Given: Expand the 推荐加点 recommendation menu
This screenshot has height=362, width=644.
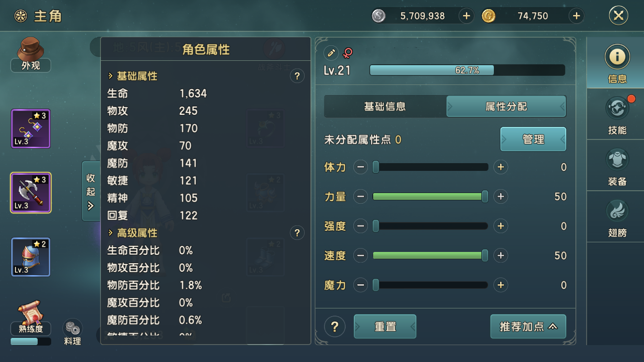Looking at the screenshot, I should tap(528, 327).
